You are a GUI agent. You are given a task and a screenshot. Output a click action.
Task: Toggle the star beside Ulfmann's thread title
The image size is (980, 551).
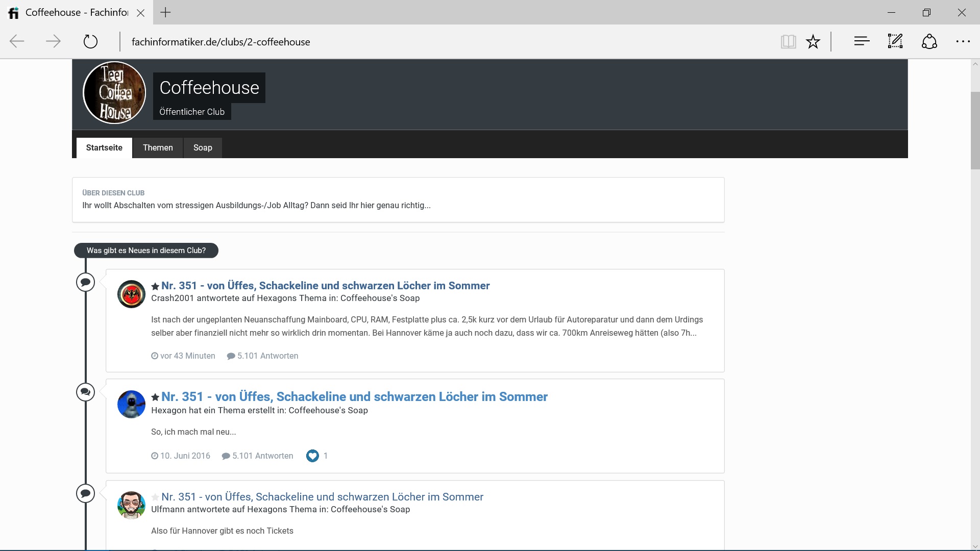pos(155,497)
